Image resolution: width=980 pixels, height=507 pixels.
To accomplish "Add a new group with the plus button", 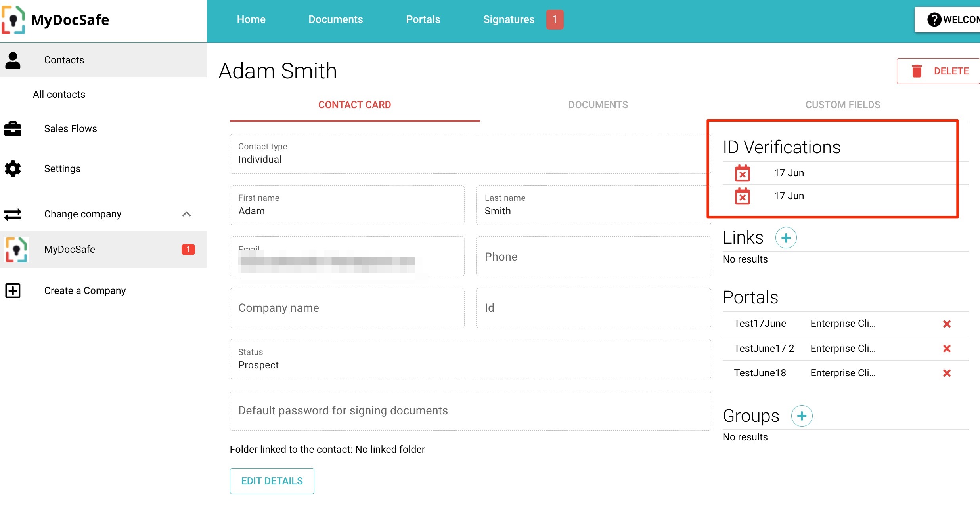I will 802,416.
